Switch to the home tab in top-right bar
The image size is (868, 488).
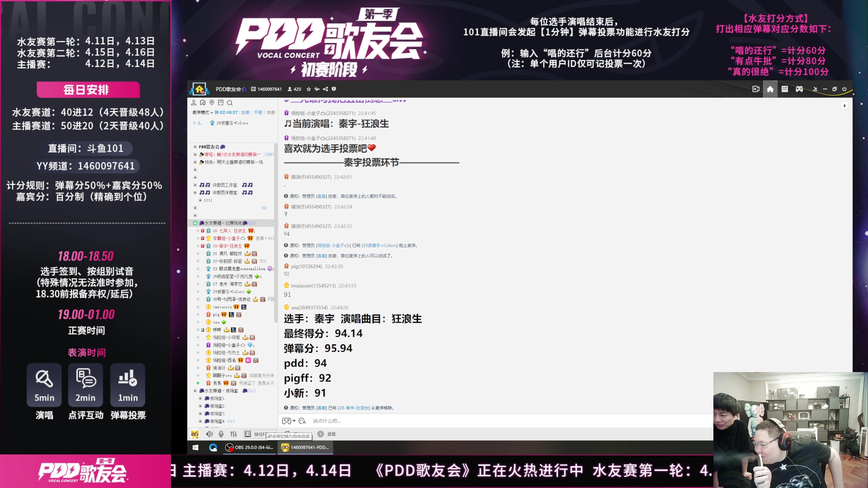[770, 89]
